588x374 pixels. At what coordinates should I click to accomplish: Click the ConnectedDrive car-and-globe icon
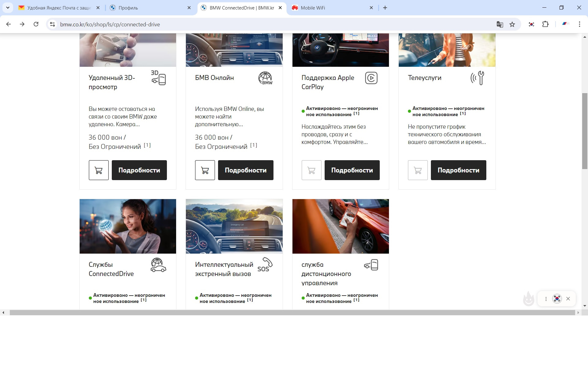pyautogui.click(x=158, y=266)
